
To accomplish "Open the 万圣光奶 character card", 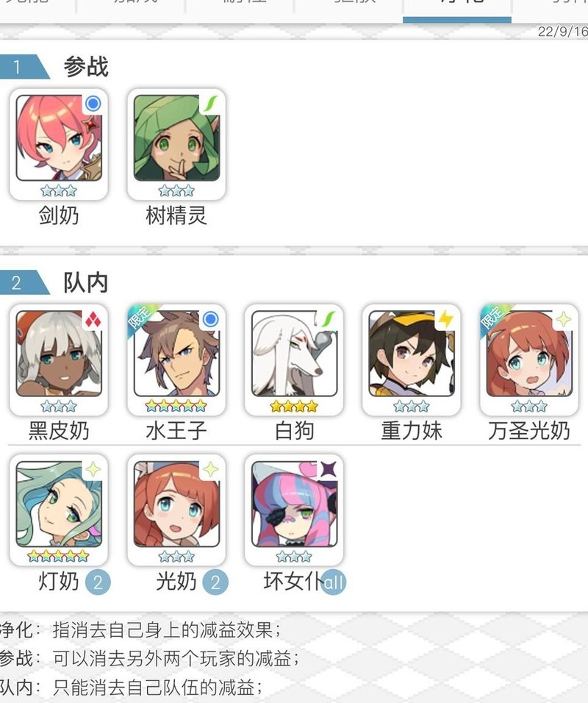I will coord(529,360).
